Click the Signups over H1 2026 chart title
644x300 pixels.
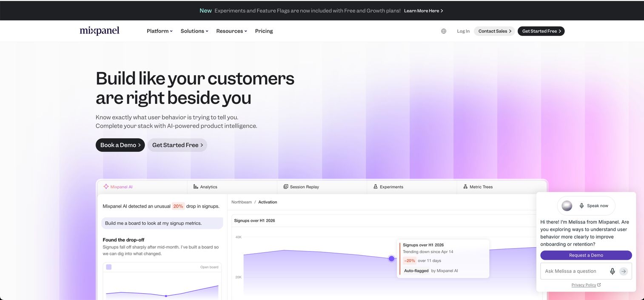[254, 220]
